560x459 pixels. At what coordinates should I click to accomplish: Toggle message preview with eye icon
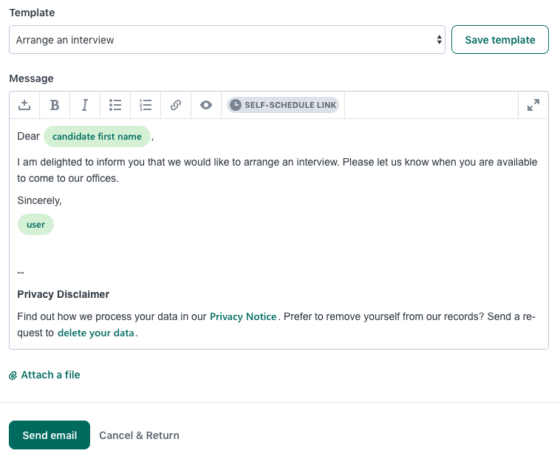click(206, 105)
